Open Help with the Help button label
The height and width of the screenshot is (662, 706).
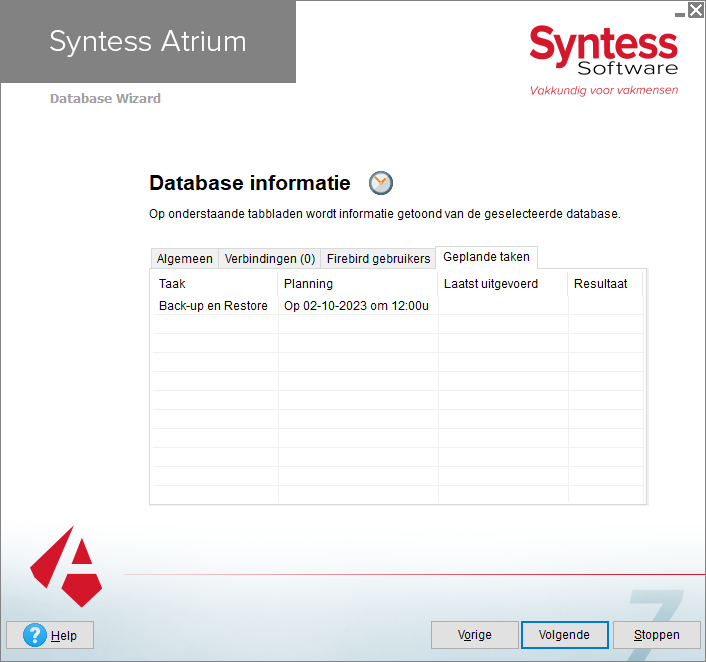pyautogui.click(x=63, y=636)
